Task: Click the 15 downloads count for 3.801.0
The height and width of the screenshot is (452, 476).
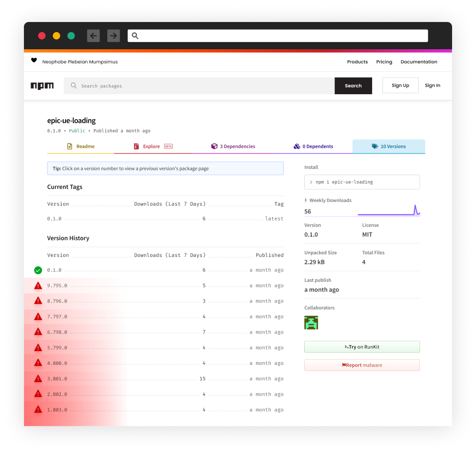Action: [202, 378]
